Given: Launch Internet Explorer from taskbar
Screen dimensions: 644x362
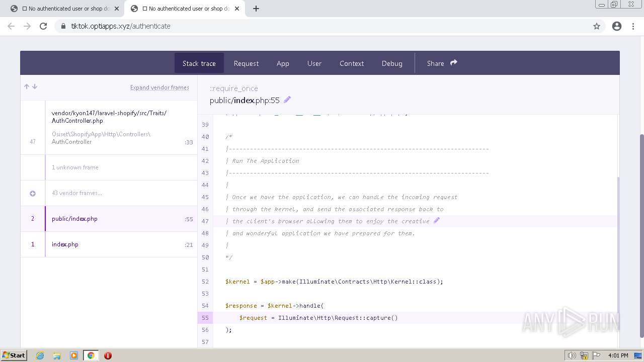Looking at the screenshot, I should 40,355.
